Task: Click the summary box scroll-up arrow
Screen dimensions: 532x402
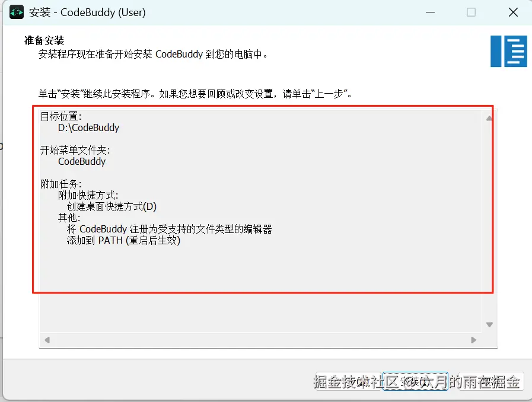Action: (489, 119)
